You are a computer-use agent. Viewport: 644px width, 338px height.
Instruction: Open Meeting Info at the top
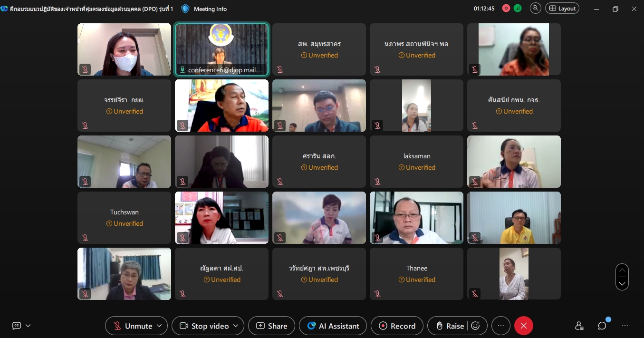(x=204, y=9)
